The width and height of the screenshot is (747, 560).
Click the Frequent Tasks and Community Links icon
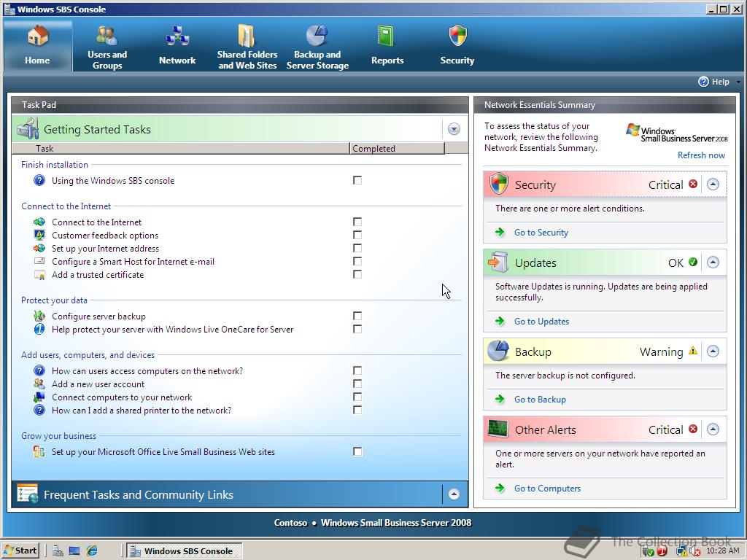pyautogui.click(x=28, y=494)
